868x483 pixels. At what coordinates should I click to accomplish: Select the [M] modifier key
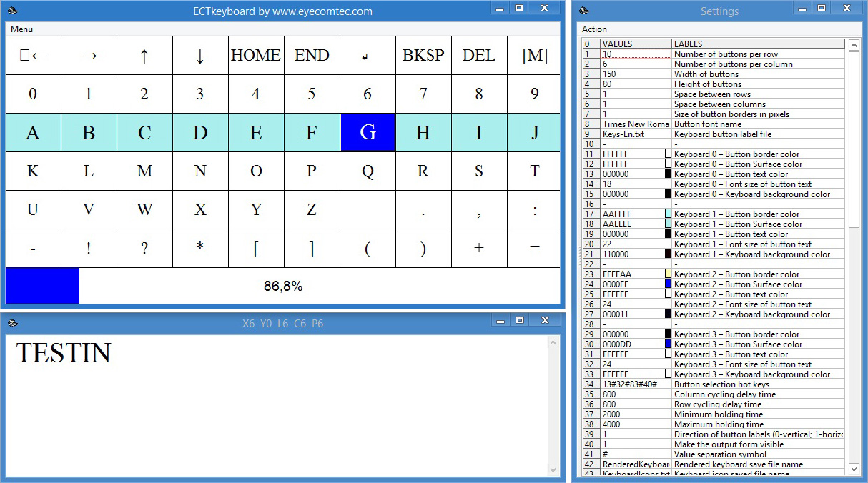pos(533,55)
